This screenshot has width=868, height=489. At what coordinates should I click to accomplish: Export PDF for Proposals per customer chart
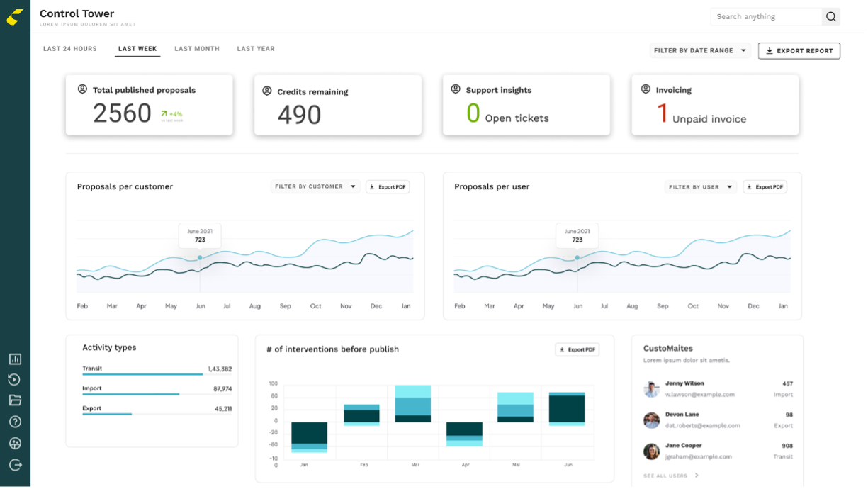coord(388,186)
